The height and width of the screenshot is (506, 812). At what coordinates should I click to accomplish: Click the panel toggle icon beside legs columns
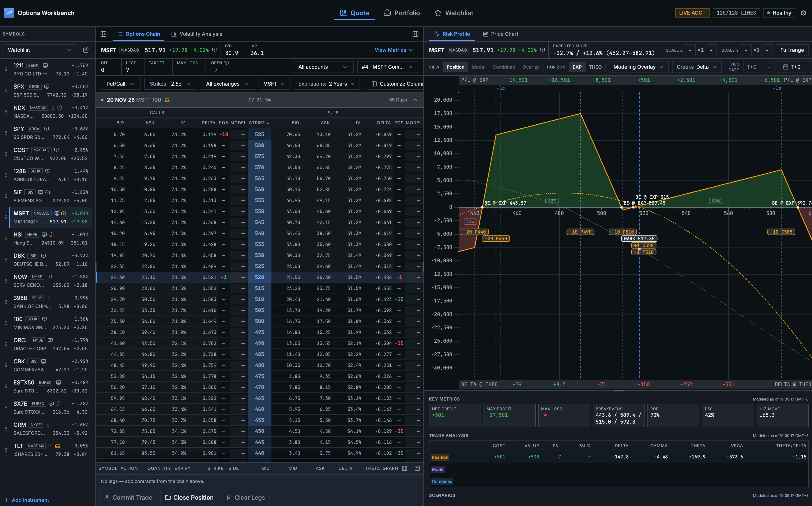(417, 468)
